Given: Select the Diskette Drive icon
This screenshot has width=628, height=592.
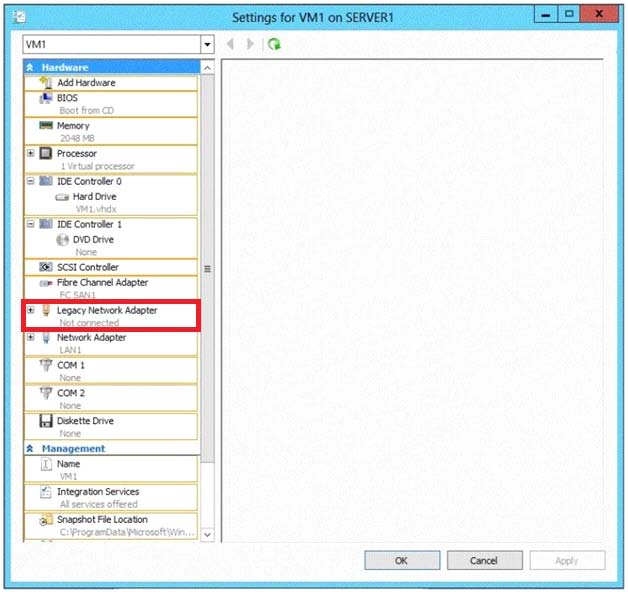Looking at the screenshot, I should click(45, 421).
